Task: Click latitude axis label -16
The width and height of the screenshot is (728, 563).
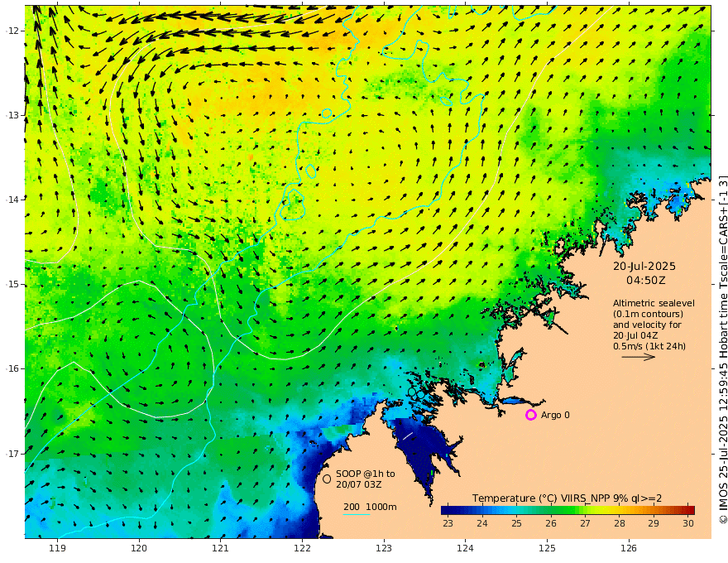Action: [12, 368]
